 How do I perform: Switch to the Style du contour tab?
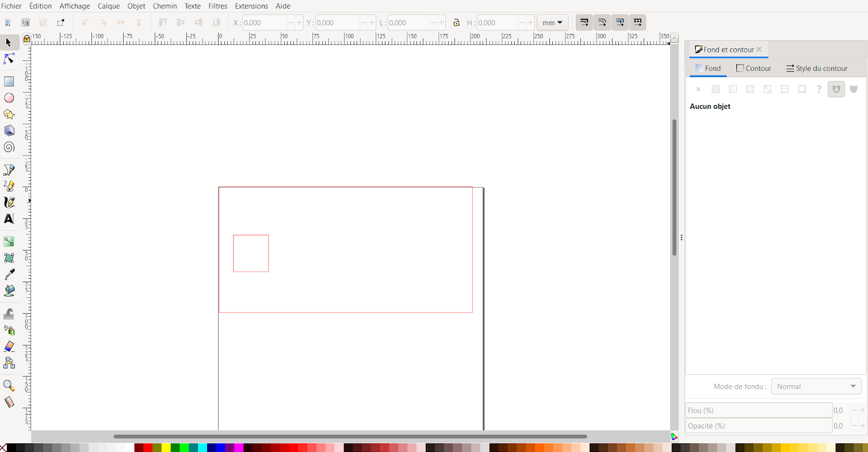tap(816, 68)
